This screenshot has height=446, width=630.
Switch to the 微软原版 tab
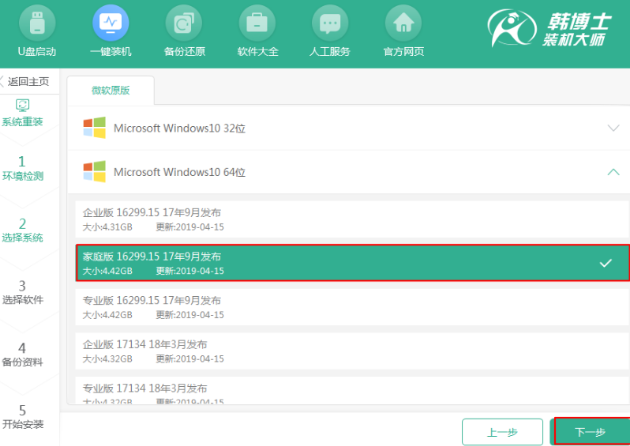tap(110, 90)
